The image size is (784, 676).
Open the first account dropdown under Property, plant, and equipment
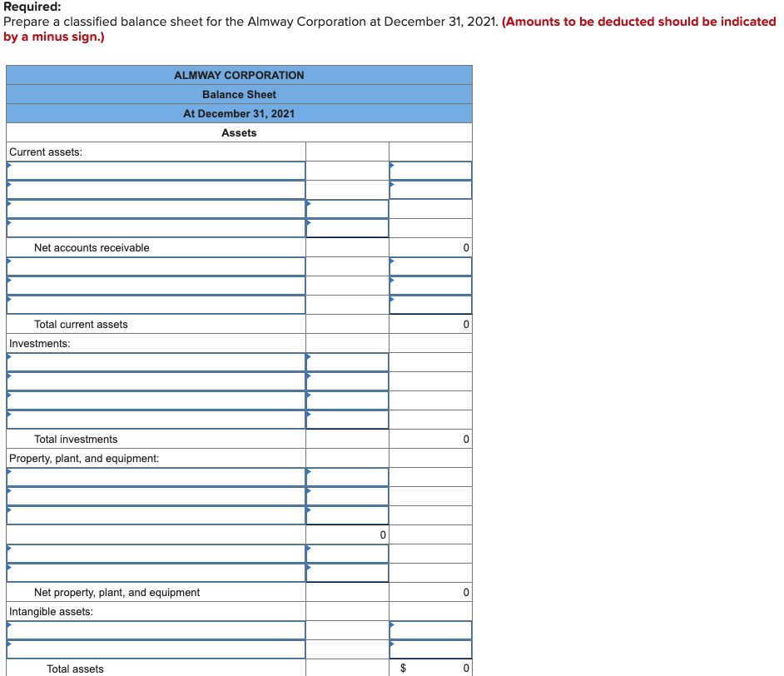coord(154,476)
